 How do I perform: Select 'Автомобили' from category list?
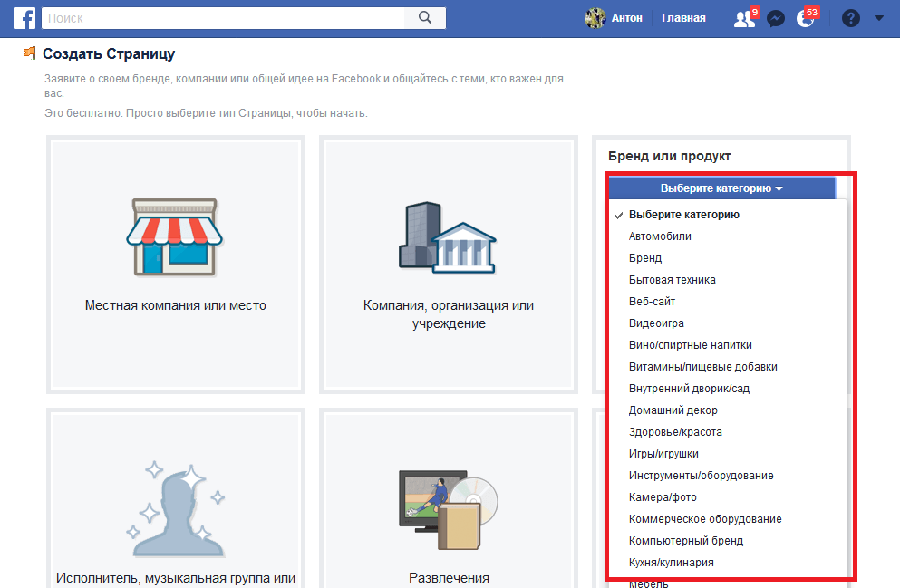click(x=660, y=236)
